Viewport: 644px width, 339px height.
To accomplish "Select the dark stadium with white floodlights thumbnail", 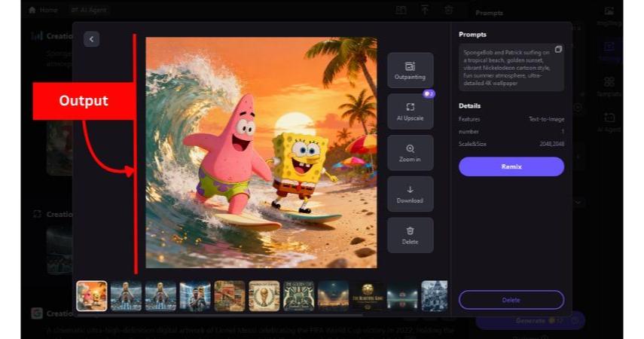I will coord(402,296).
